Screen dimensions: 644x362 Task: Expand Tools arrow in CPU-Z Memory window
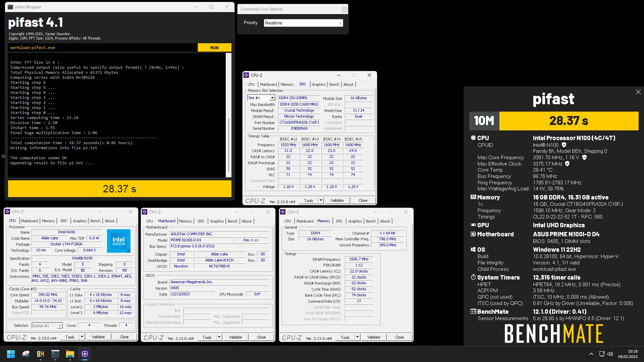[x=357, y=337]
